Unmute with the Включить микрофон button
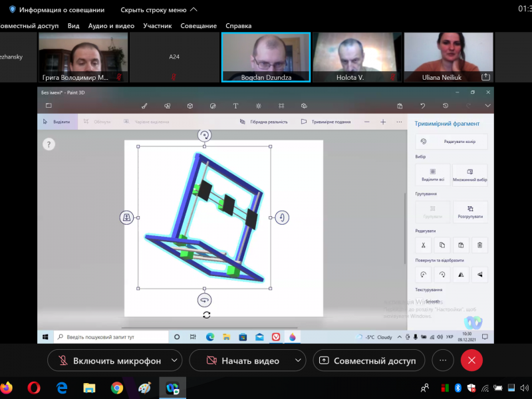532x399 pixels. pyautogui.click(x=110, y=360)
